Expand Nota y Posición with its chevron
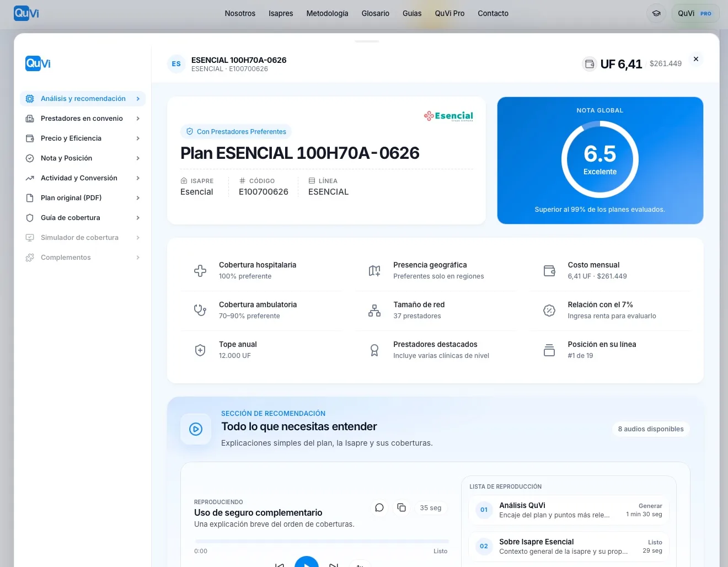This screenshot has width=728, height=567. (138, 158)
